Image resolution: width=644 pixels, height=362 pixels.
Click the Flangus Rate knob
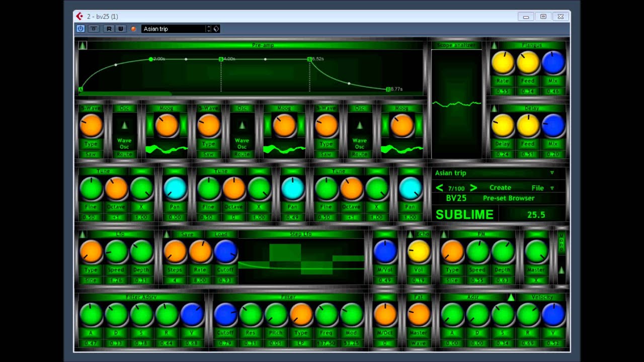(503, 63)
